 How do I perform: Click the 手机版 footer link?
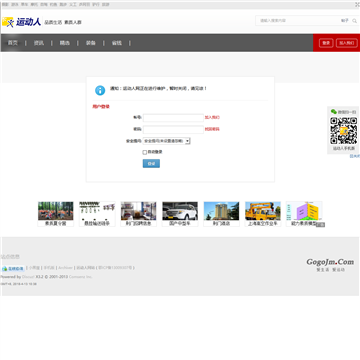tap(49, 268)
